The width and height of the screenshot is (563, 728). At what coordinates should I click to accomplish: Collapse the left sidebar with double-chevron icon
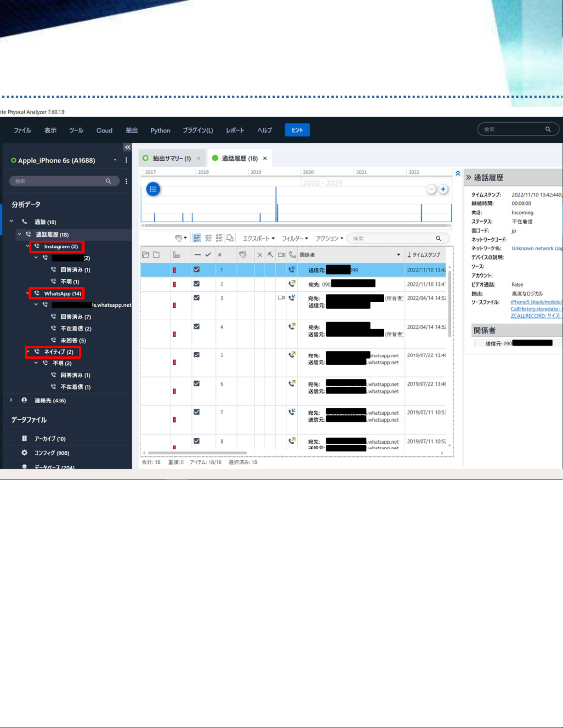coord(127,147)
